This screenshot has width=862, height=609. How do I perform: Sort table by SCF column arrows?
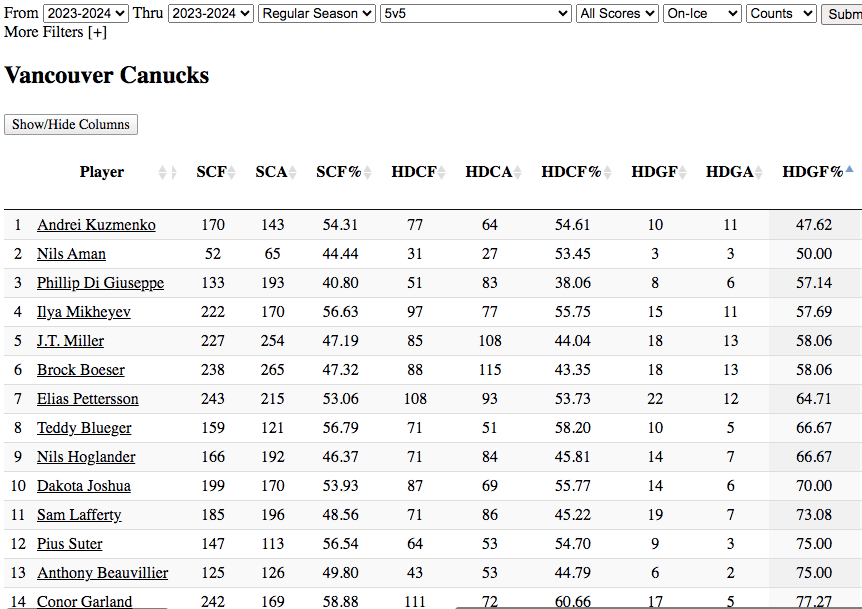232,173
